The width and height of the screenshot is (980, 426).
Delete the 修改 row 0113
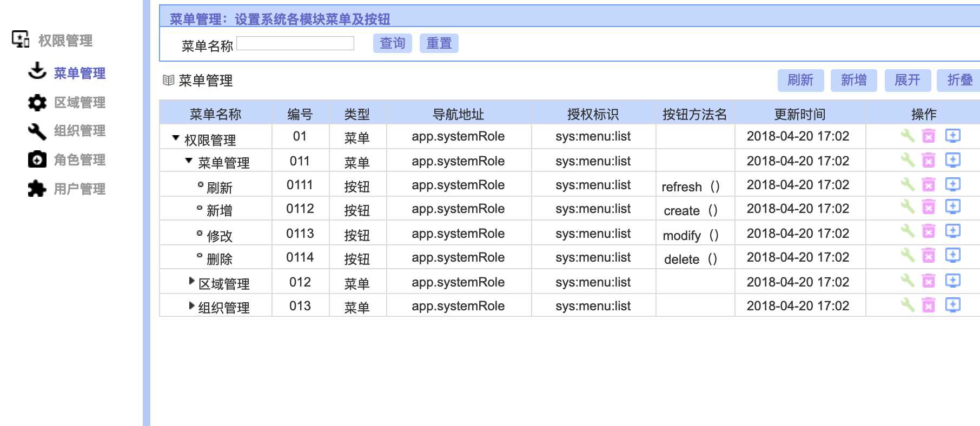pos(929,231)
